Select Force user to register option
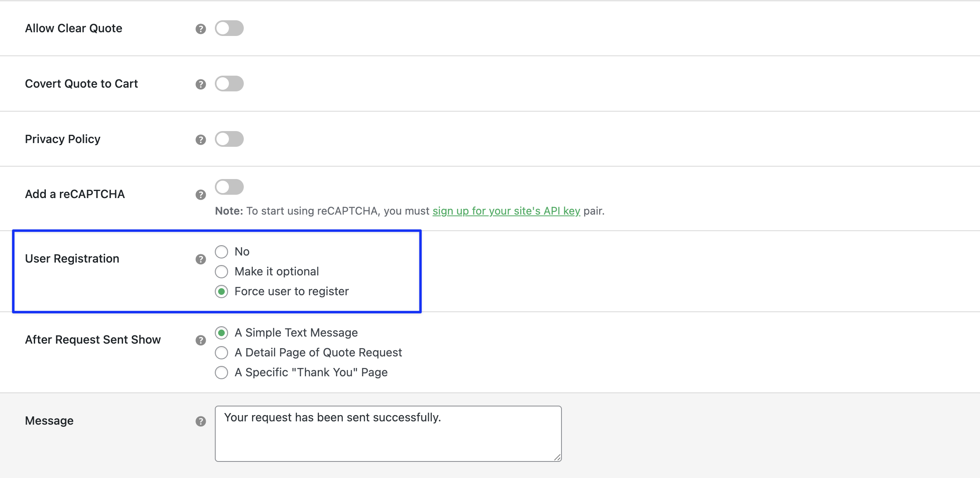980x478 pixels. [x=221, y=292]
